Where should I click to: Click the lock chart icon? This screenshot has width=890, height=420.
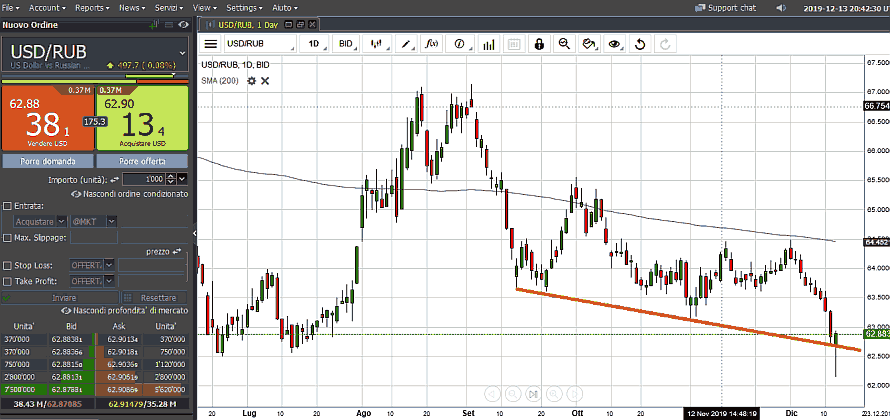(x=539, y=44)
